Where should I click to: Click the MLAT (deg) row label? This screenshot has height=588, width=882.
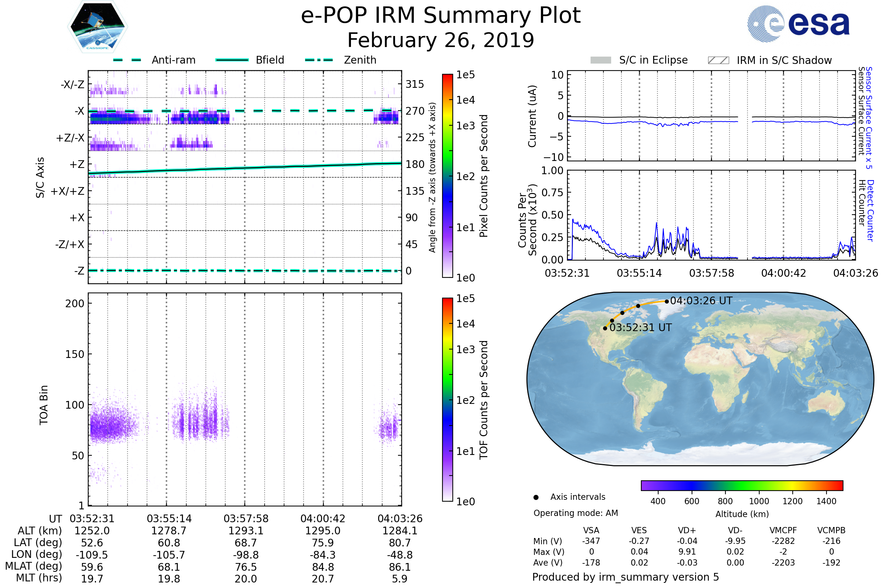point(34,566)
